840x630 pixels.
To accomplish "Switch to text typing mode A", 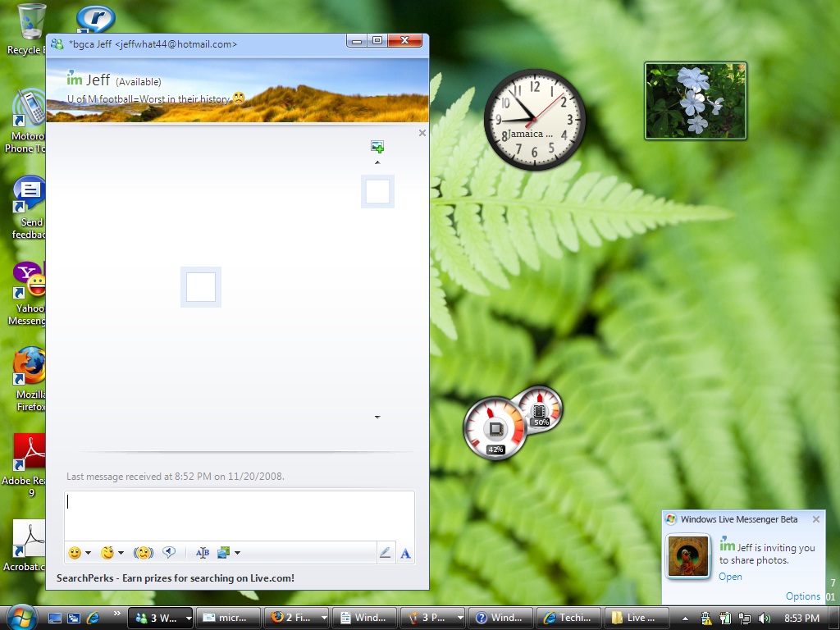I will [x=405, y=554].
